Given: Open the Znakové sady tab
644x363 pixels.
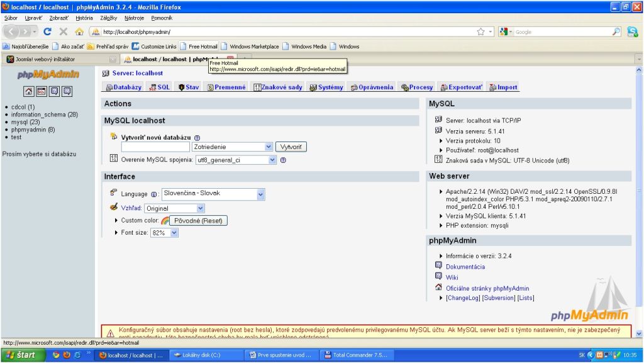Looking at the screenshot, I should tap(278, 87).
